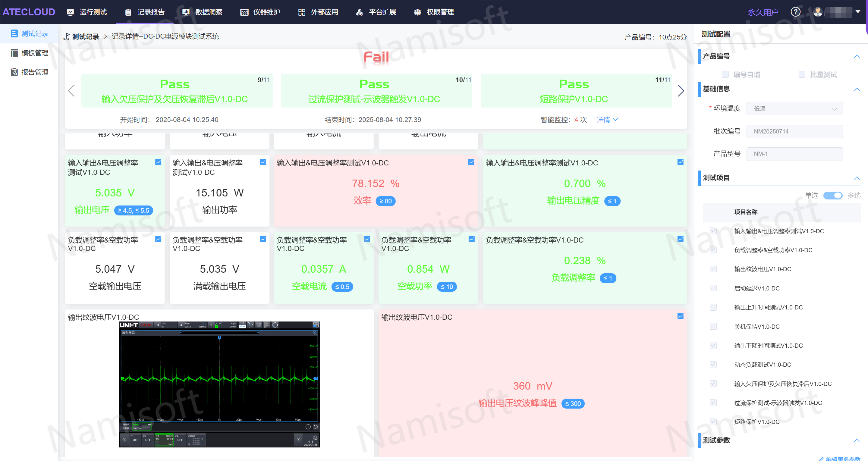Click the 数据洞察 chart icon
This screenshot has width=868, height=461.
coord(186,12)
